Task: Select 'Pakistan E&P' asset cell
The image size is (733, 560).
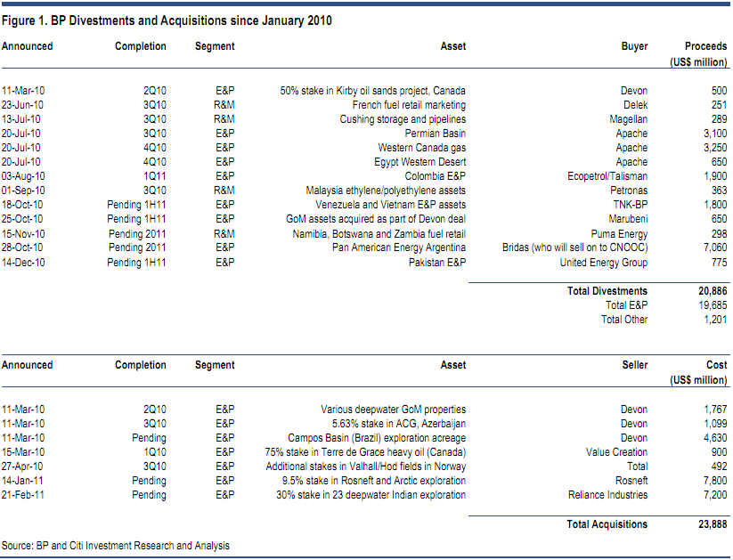Action: pyautogui.click(x=437, y=263)
